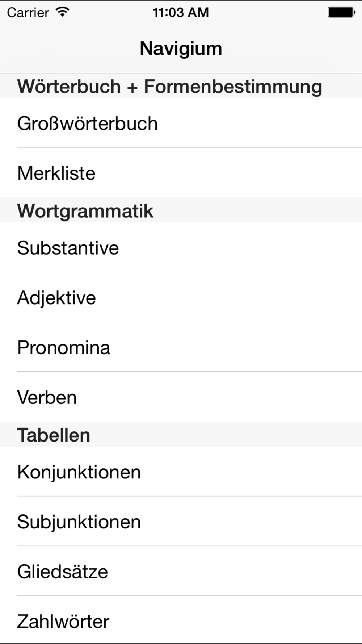Tap the Carrier label in status bar

(28, 13)
